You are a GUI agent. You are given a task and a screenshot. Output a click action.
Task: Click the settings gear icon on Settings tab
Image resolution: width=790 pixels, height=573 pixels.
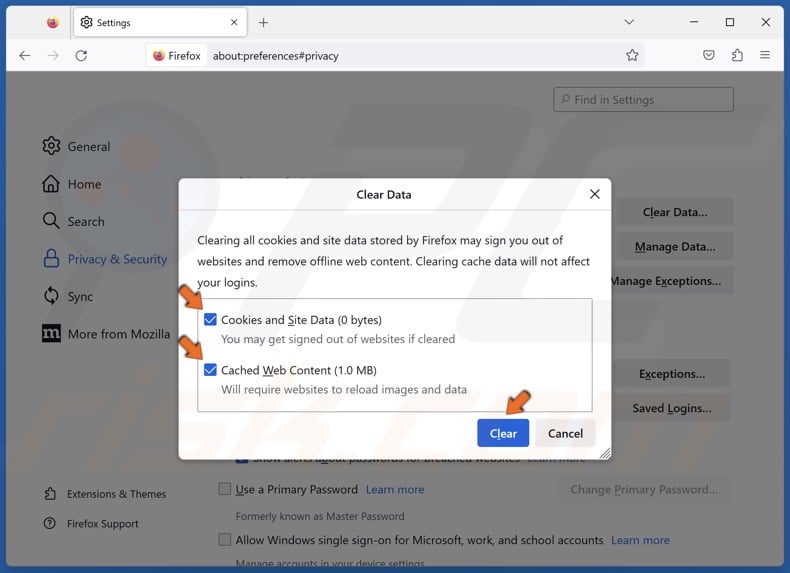(x=87, y=22)
